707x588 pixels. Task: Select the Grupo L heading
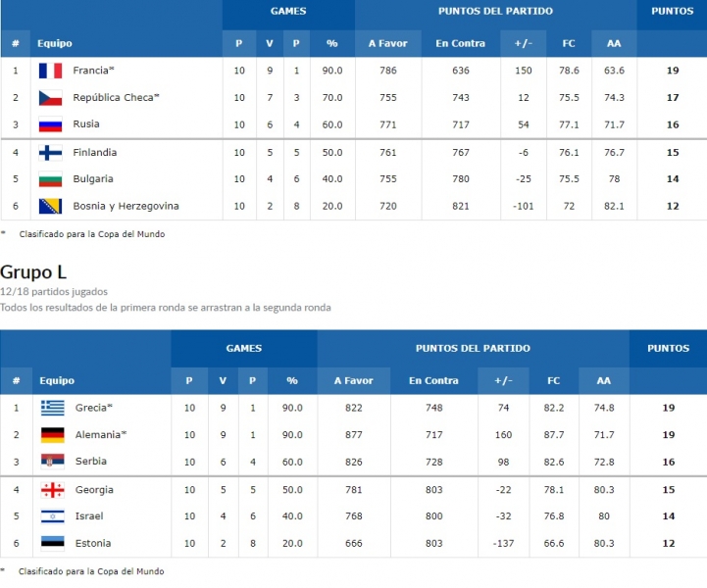[x=33, y=272]
